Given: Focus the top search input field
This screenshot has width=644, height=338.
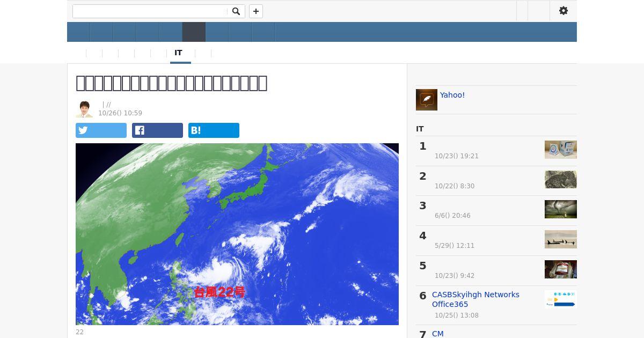Looking at the screenshot, I should [x=150, y=11].
